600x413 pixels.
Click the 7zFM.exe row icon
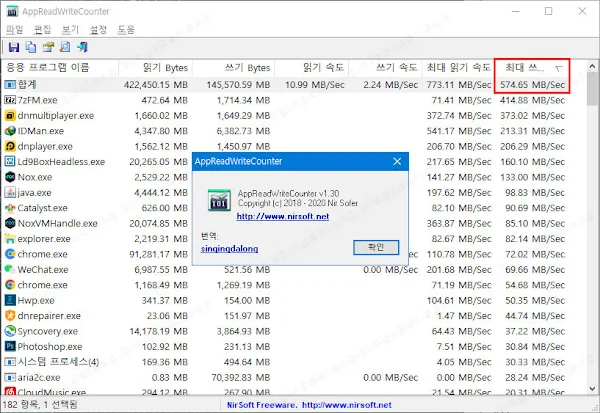point(10,100)
